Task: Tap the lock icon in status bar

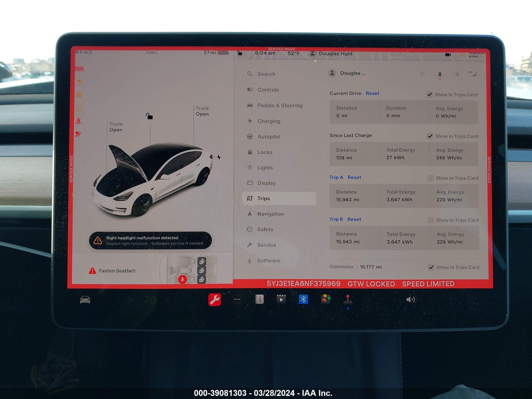Action: pos(240,53)
